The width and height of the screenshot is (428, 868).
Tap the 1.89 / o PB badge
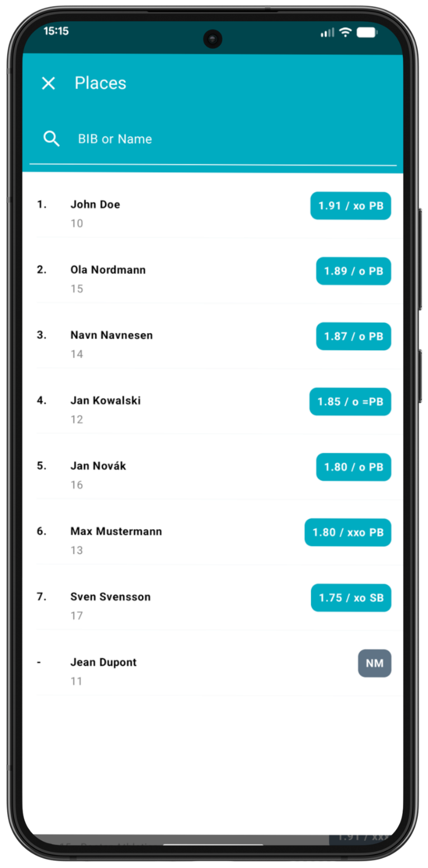353,271
